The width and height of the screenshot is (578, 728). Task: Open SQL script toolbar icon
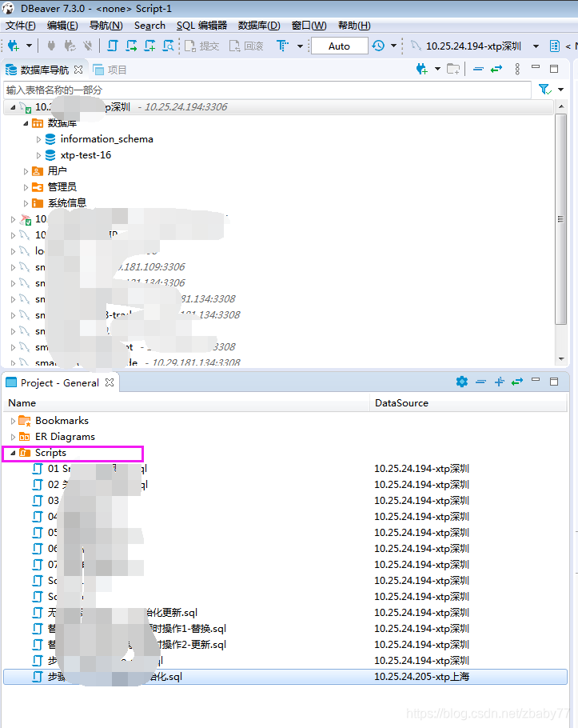tap(112, 46)
